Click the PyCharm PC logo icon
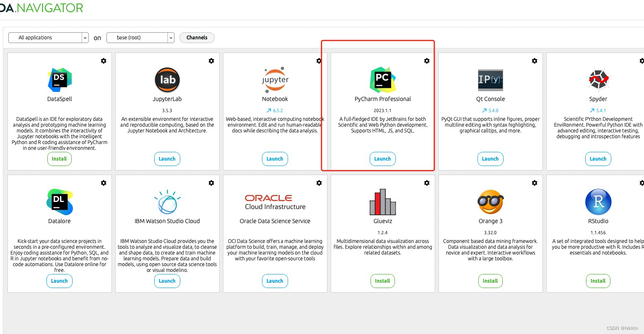Screen dimensions: 644x334 tap(383, 80)
